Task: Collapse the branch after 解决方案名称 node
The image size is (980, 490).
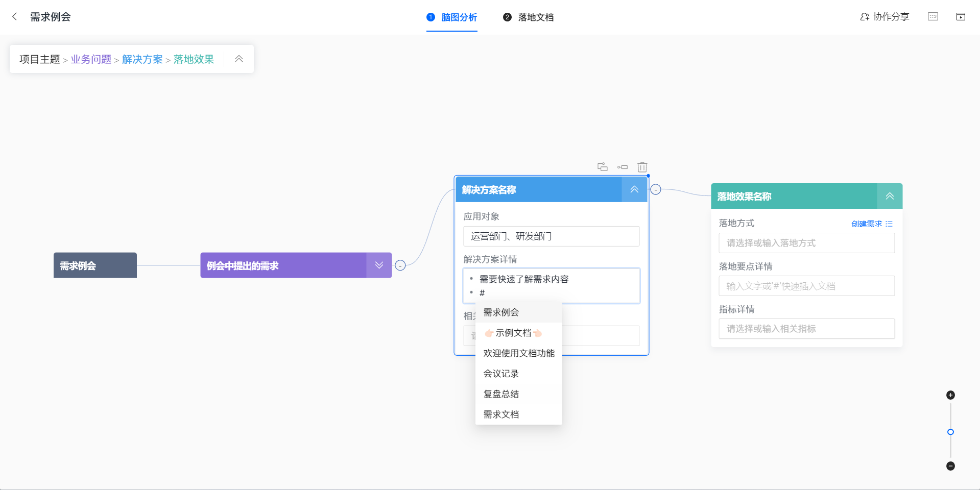Action: pyautogui.click(x=656, y=189)
